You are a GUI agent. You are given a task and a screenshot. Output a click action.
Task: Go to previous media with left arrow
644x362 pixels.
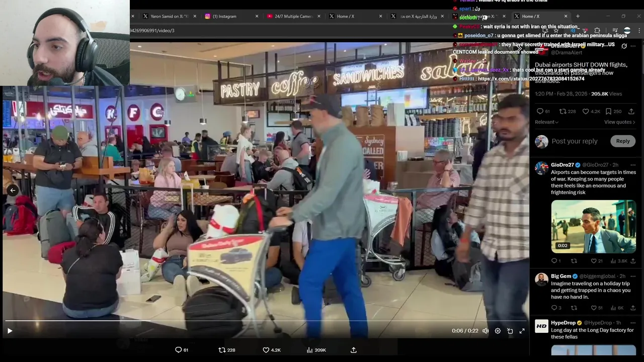click(13, 190)
